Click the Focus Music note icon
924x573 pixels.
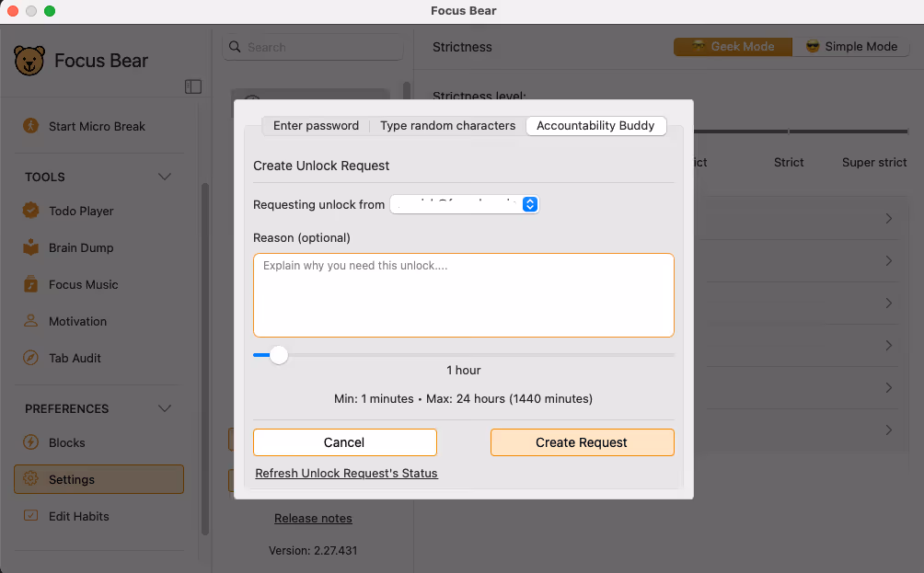[x=30, y=284]
